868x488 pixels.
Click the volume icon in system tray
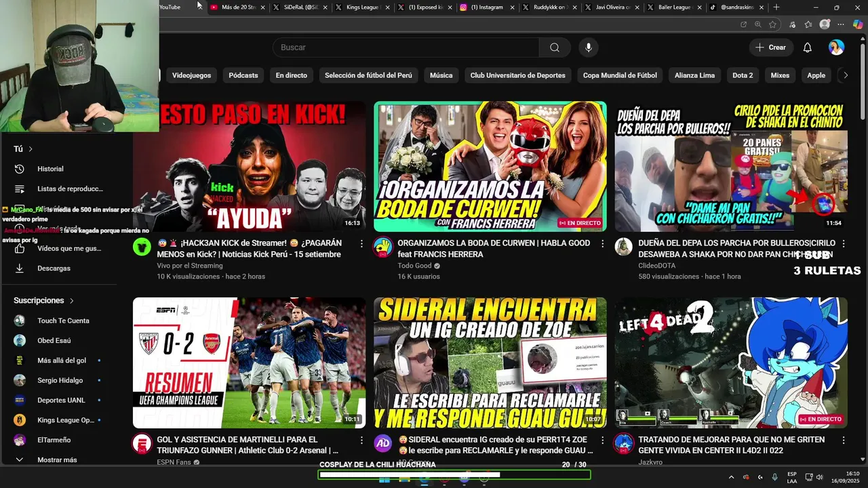point(819,477)
